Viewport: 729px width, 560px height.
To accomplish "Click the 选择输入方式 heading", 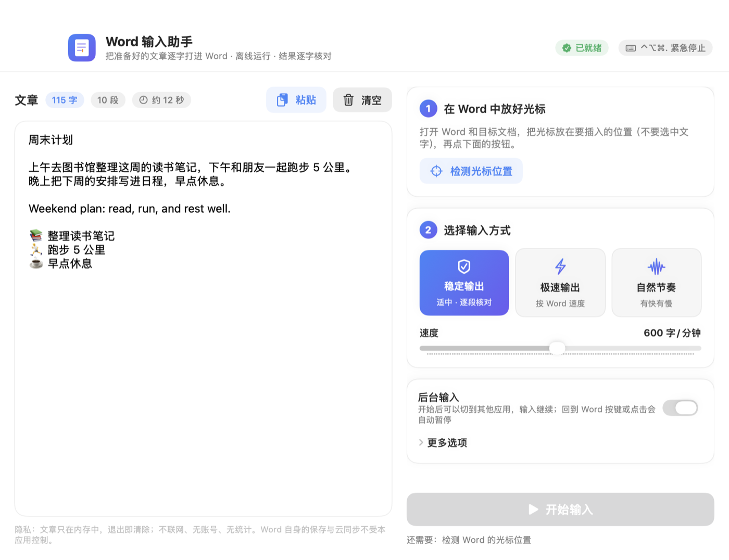I will pyautogui.click(x=477, y=230).
